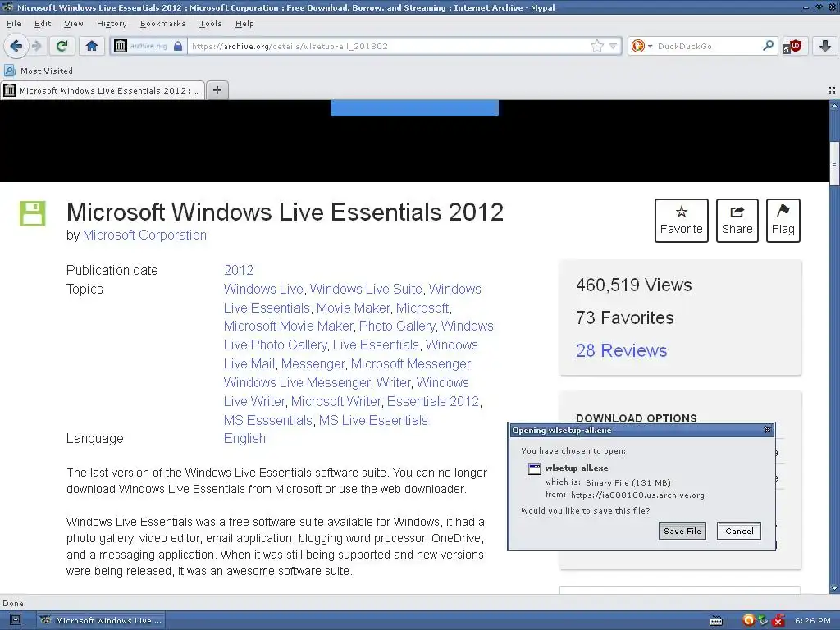The height and width of the screenshot is (630, 840).
Task: Click the English language link
Action: (x=244, y=438)
